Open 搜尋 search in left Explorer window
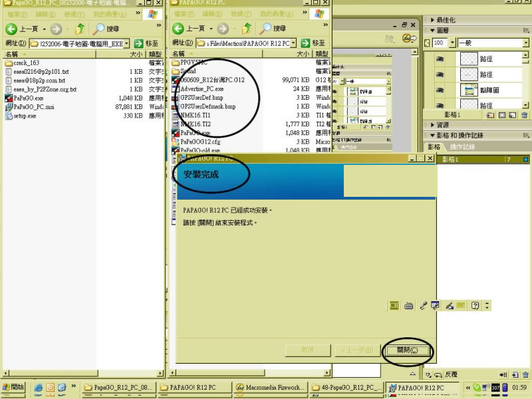This screenshot has height=399, width=532. tap(106, 29)
